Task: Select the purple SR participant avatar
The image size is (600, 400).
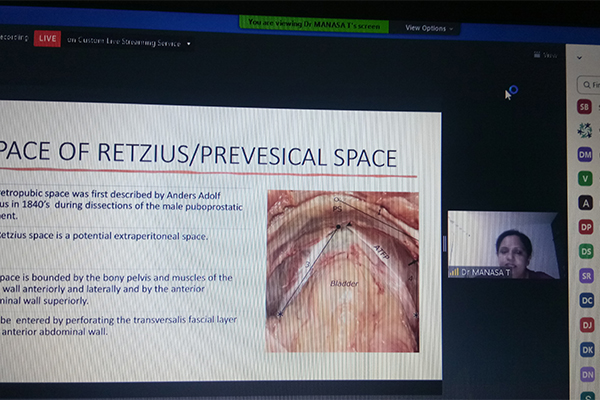Action: (585, 276)
